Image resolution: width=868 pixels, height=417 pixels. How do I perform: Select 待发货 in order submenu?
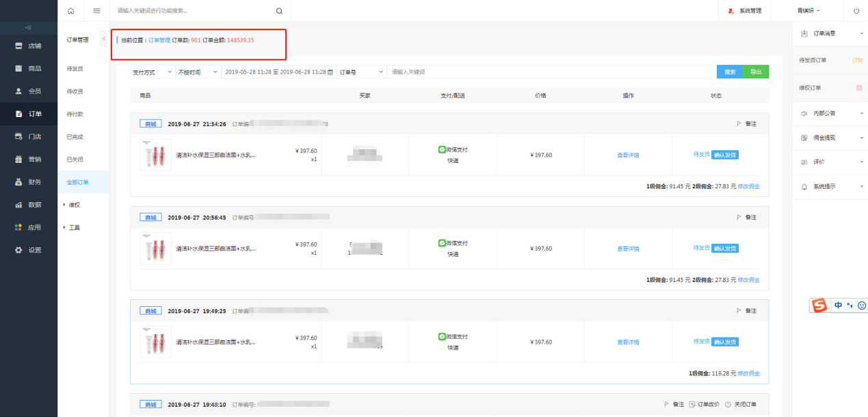(x=75, y=69)
